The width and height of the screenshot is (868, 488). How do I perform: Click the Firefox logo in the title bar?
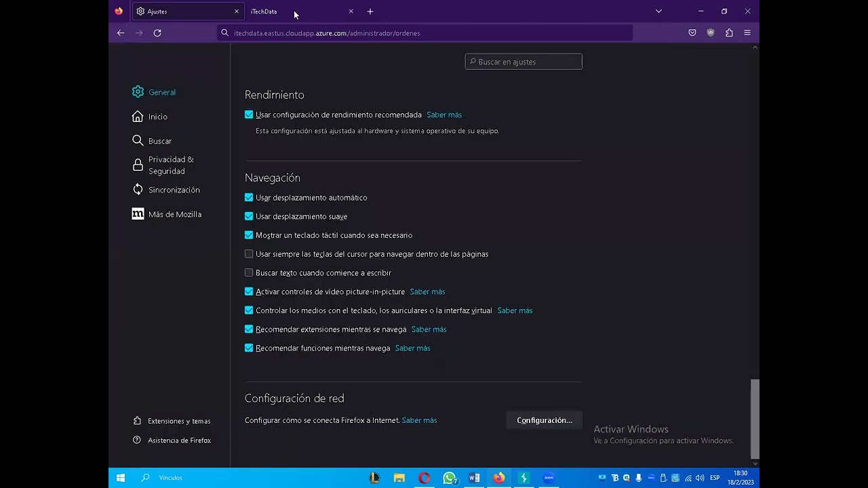pos(119,12)
